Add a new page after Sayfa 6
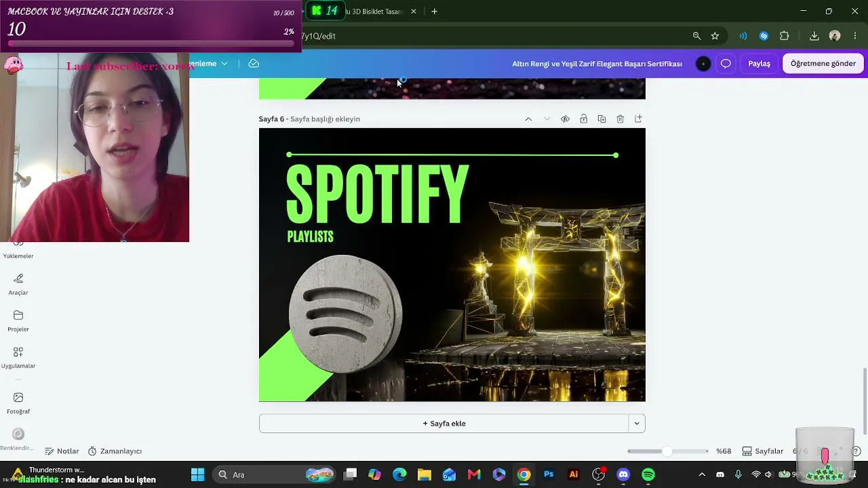The width and height of the screenshot is (868, 488). pos(638,119)
